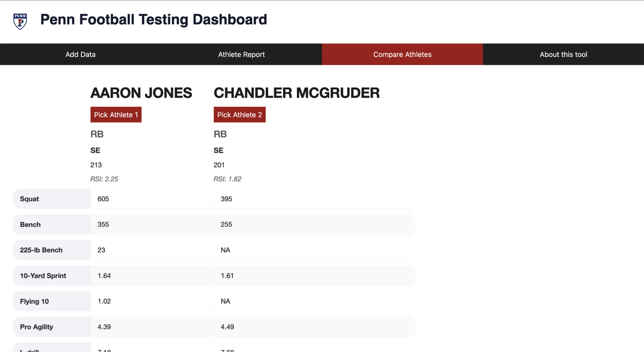The image size is (644, 352).
Task: Select the Flying 10 row label
Action: [34, 301]
